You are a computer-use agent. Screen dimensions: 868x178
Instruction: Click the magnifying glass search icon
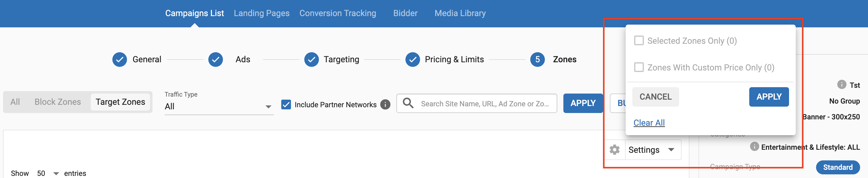coord(408,103)
